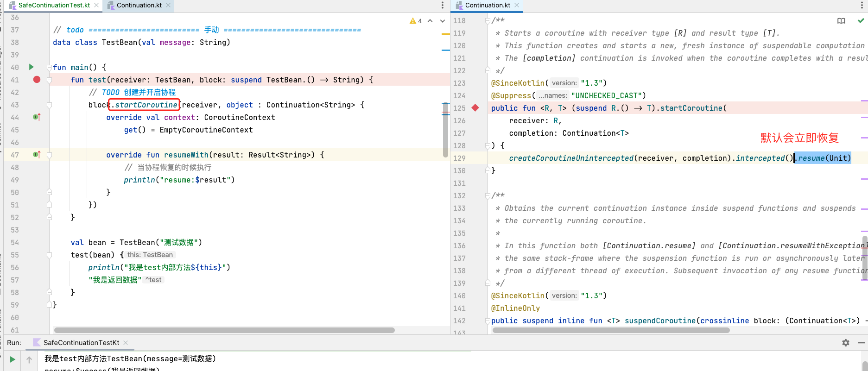Screen dimensions: 868x371
Task: Click the up arrow in Run panel
Action: tap(29, 359)
